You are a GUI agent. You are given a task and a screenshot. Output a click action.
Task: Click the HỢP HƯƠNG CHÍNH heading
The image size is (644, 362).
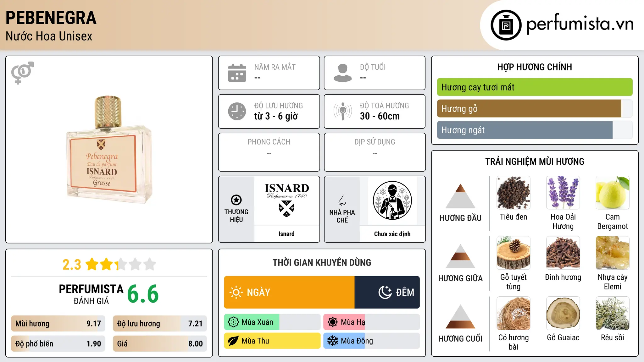pyautogui.click(x=535, y=67)
